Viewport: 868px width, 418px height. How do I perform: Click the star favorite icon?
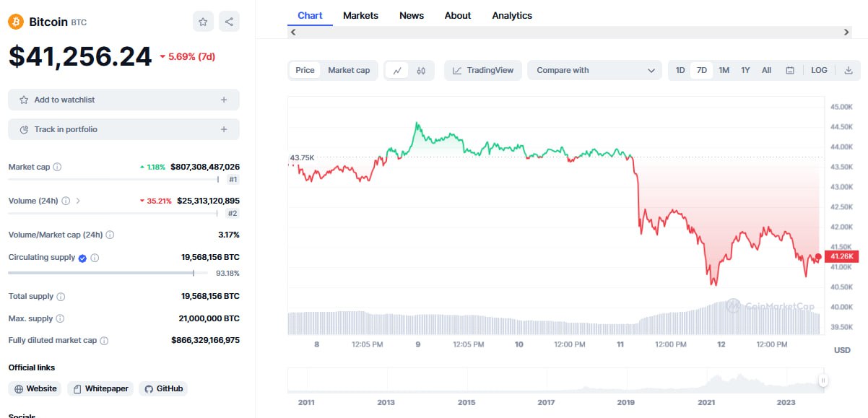coord(203,22)
